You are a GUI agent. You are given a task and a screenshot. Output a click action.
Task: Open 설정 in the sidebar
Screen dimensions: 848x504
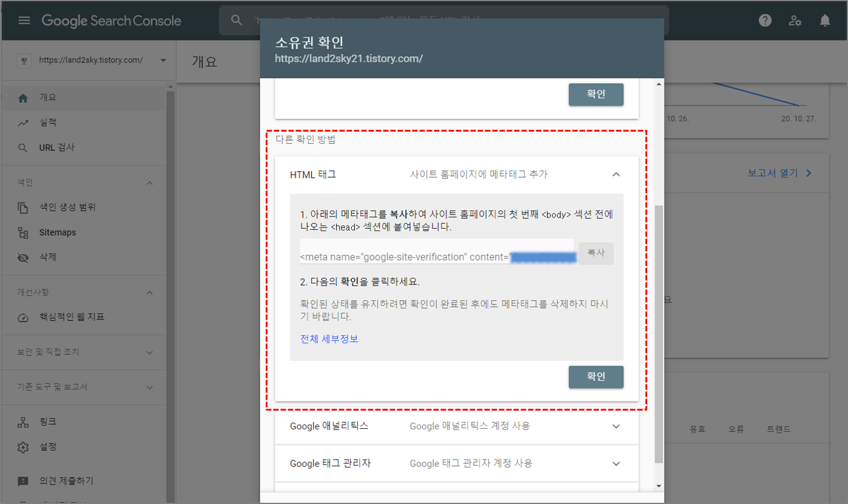tap(84, 447)
